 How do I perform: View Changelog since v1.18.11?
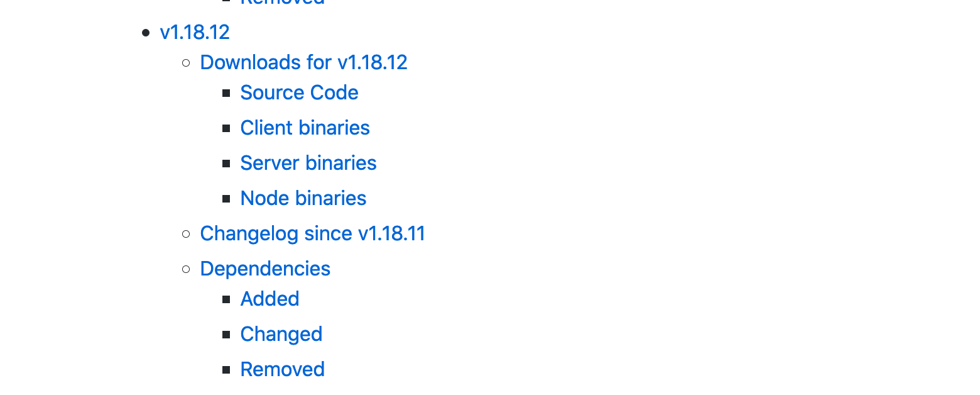pos(313,233)
